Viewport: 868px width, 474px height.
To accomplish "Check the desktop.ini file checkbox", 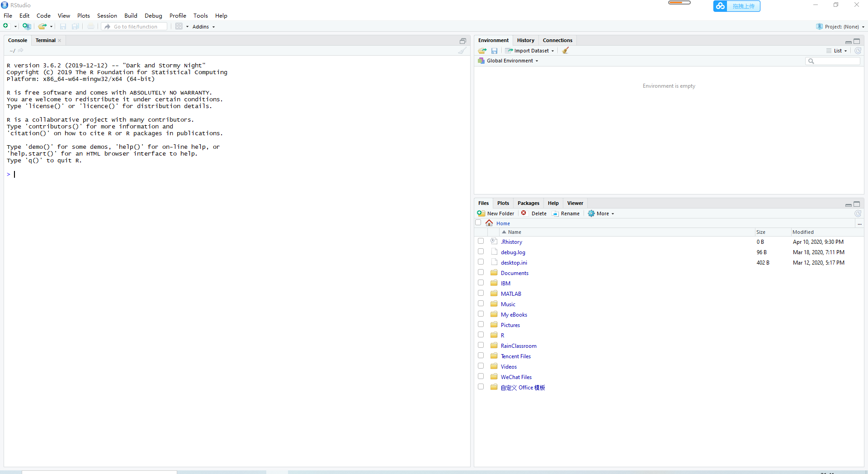I will 481,262.
